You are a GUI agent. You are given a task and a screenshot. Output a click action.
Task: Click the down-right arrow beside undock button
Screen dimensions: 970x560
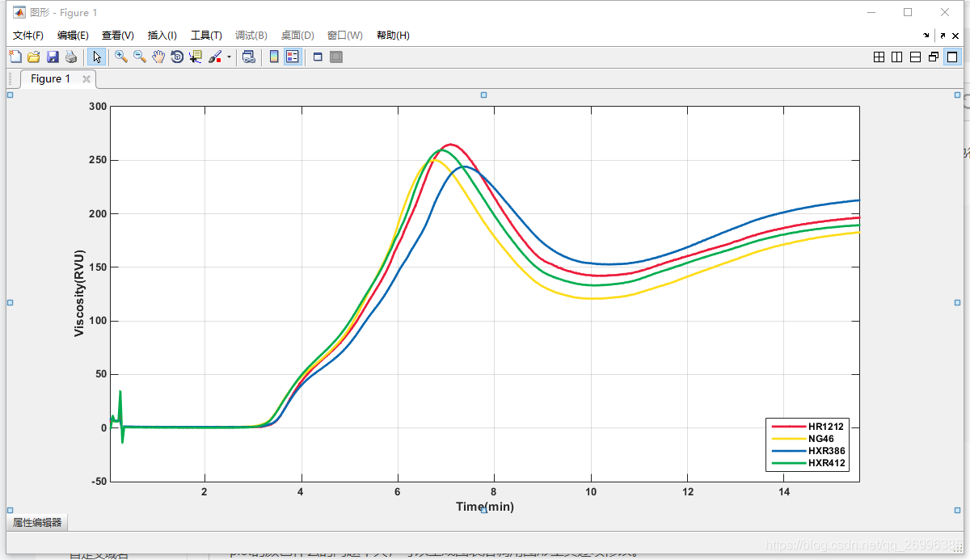tap(926, 36)
